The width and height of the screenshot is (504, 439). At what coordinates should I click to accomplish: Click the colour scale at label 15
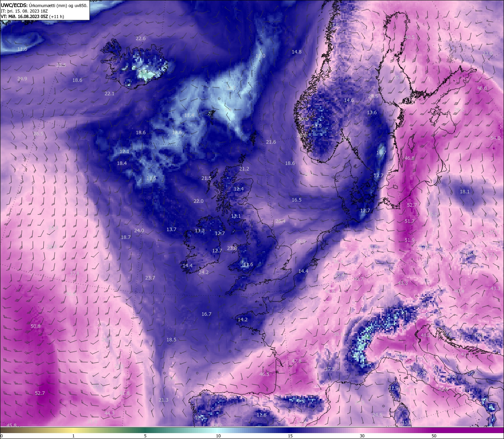[x=290, y=436]
